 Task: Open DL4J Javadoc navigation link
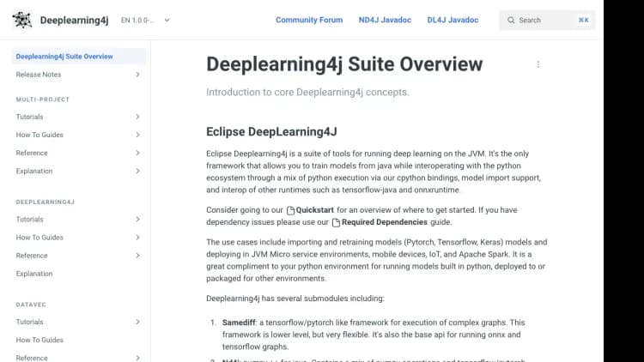tap(453, 20)
